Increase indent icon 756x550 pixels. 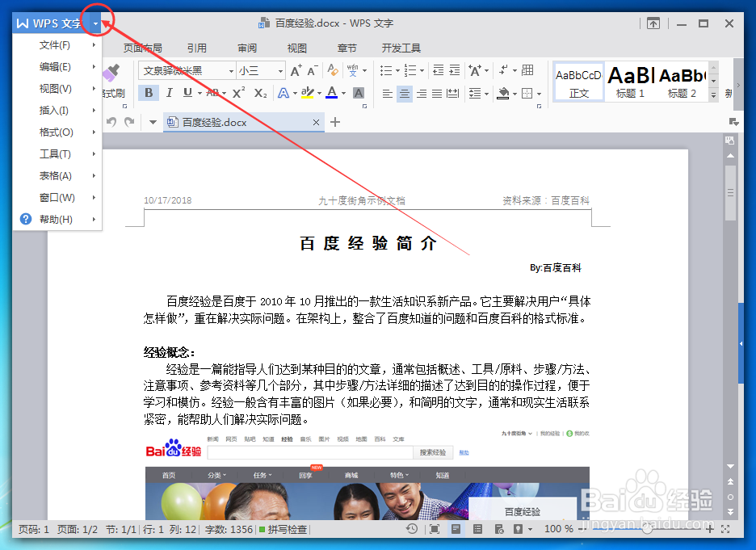[x=455, y=70]
